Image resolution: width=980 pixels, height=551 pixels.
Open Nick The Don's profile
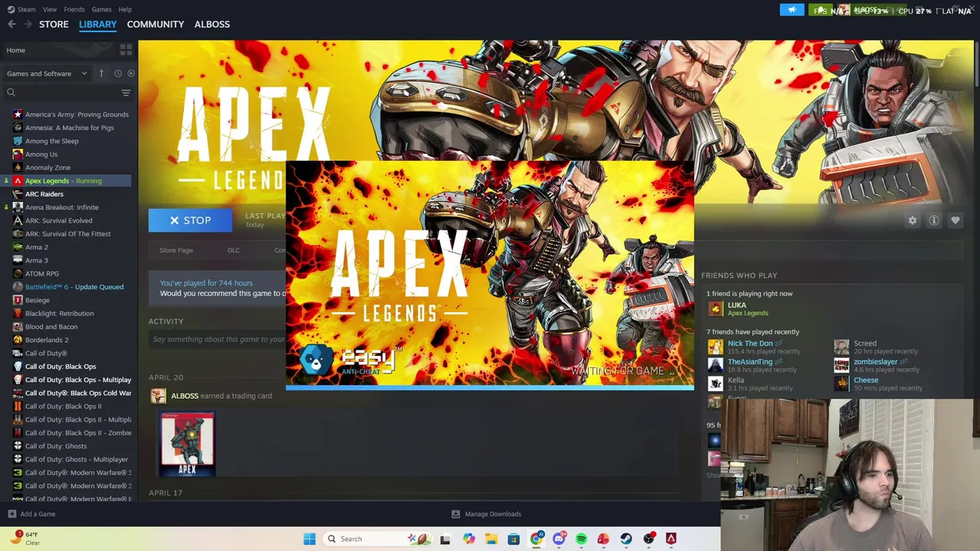[x=750, y=344]
